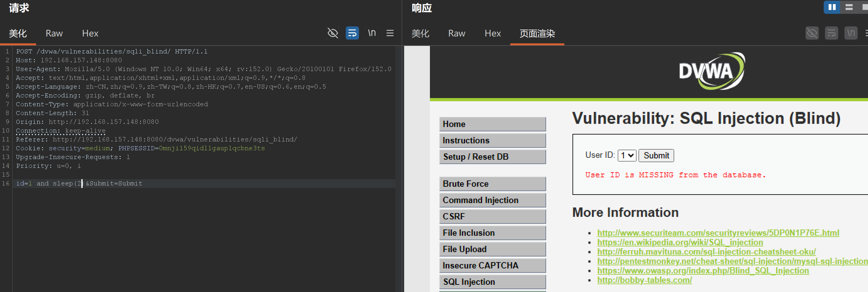Screen dimensions: 868x292
Task: Open the owasp.org Blind_SQL_Injection link
Action: coord(703,270)
